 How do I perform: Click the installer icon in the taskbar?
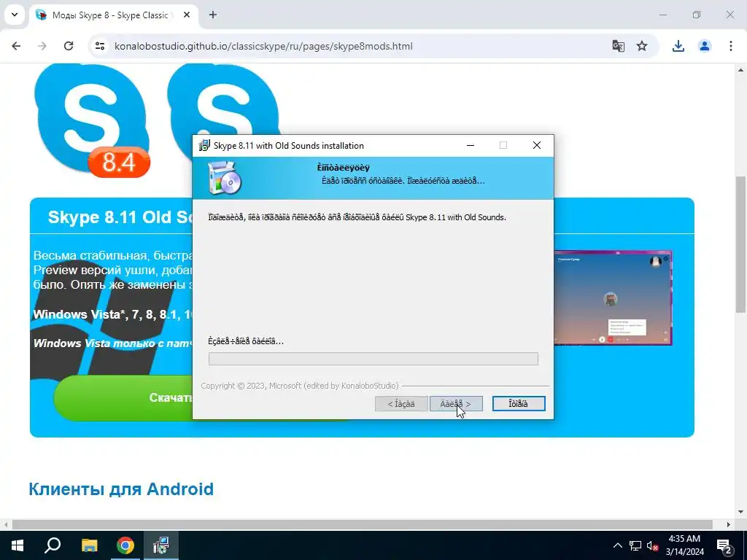161,545
